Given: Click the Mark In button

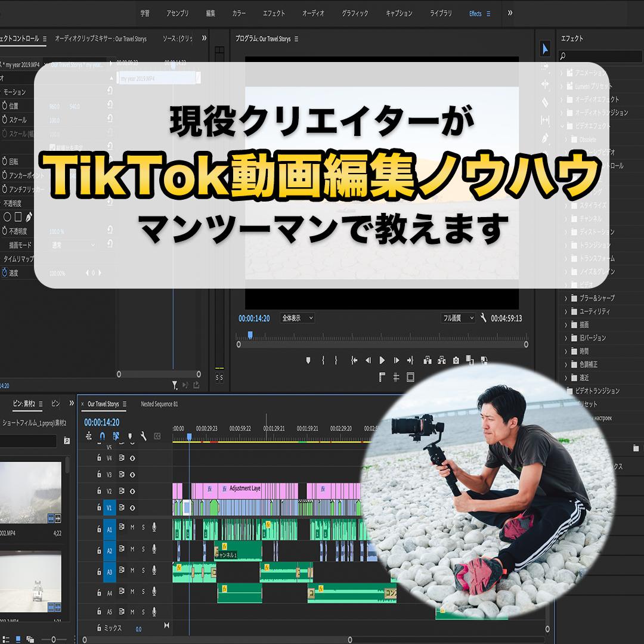Looking at the screenshot, I should click(x=323, y=361).
